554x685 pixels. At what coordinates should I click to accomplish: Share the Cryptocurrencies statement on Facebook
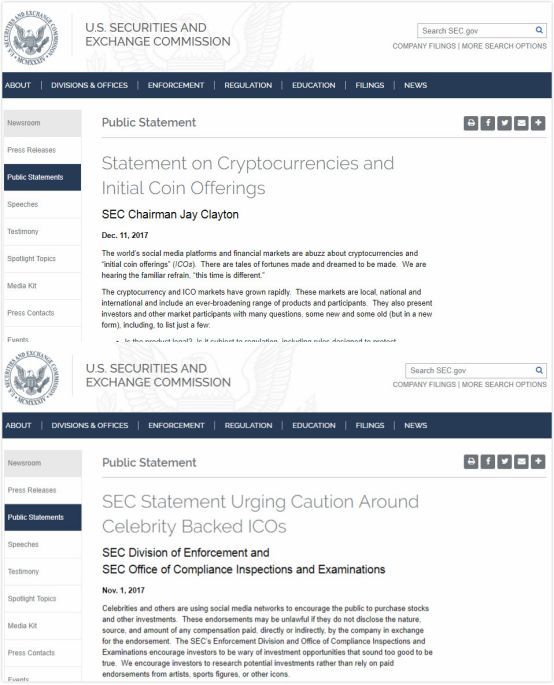[x=488, y=123]
